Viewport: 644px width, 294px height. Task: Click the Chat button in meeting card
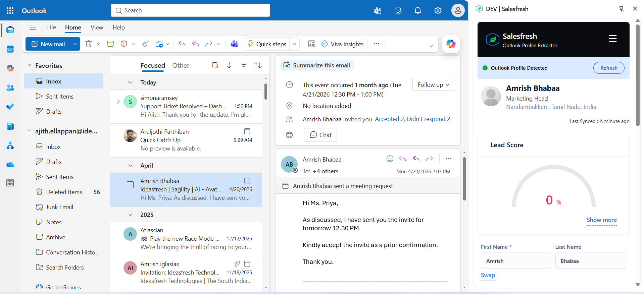tap(320, 135)
